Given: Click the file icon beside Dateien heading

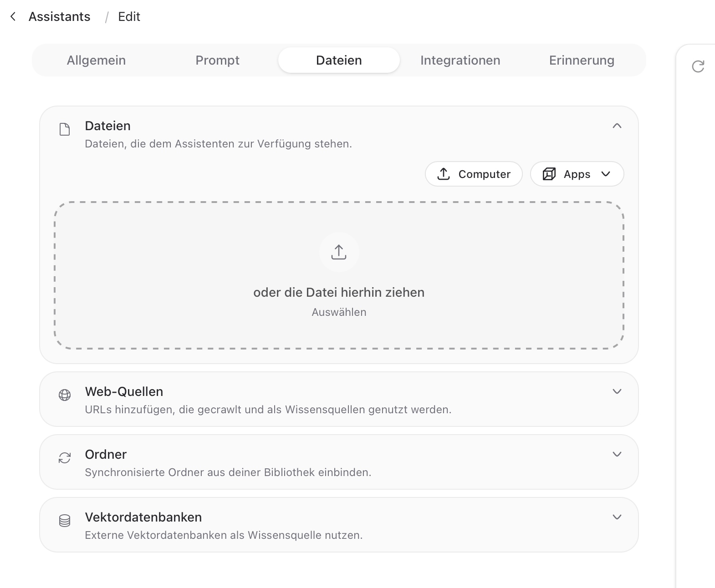Looking at the screenshot, I should click(65, 129).
